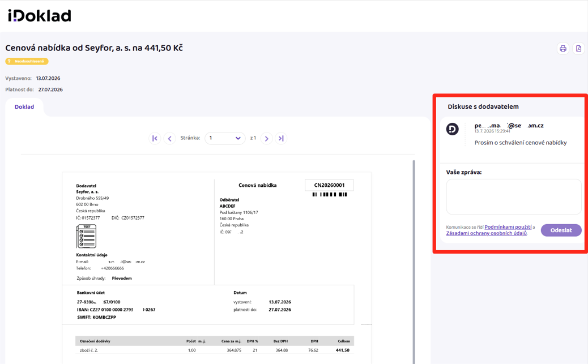Jump to last page arrow
The width and height of the screenshot is (588, 364).
point(281,138)
